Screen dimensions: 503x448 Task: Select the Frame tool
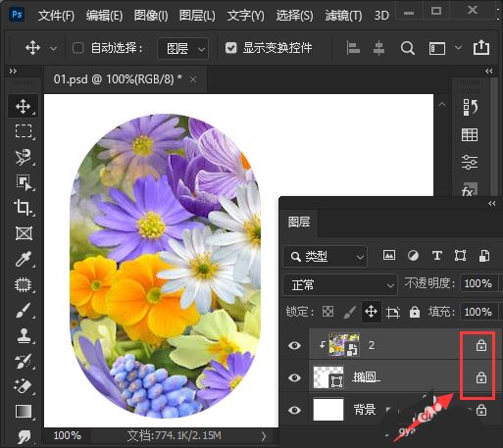24,233
